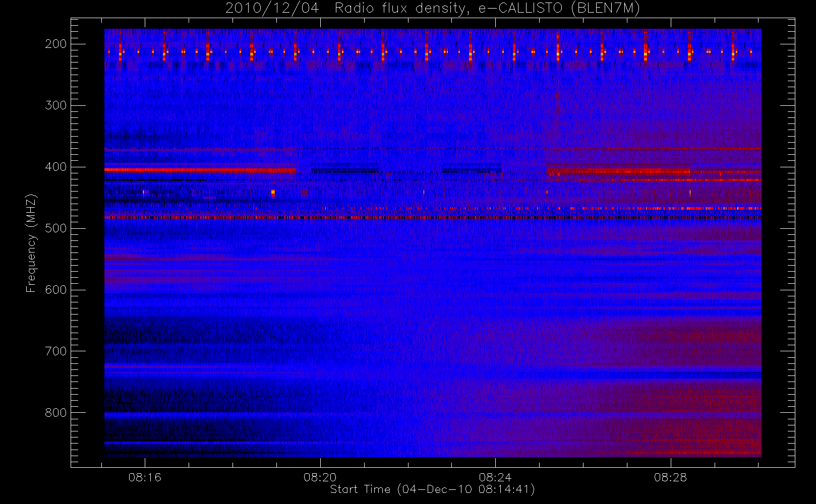This screenshot has height=504, width=816.
Task: Click the 500 frequency tick label
Action: point(55,228)
